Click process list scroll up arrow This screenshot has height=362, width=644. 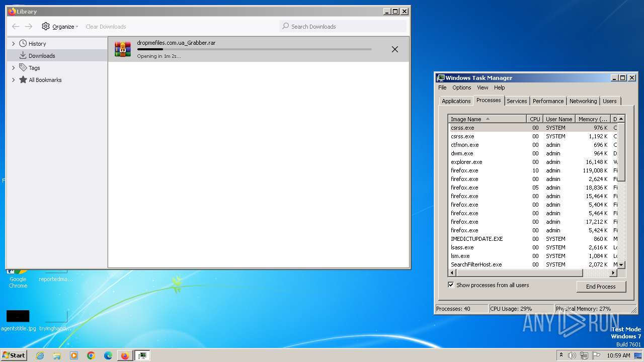621,119
